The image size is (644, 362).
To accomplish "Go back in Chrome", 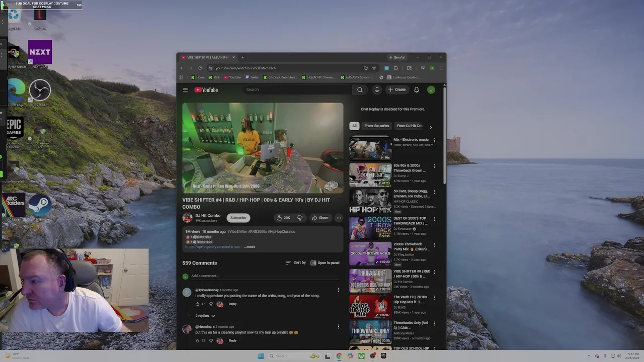I will coord(182,68).
